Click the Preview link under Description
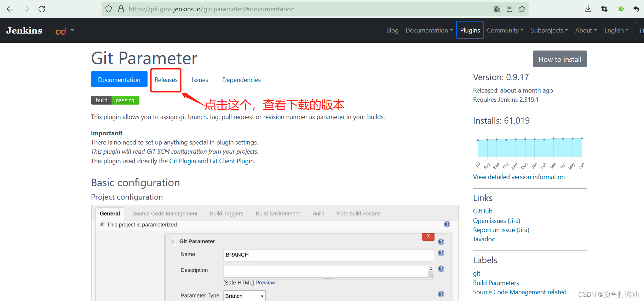644x301 pixels. (265, 283)
